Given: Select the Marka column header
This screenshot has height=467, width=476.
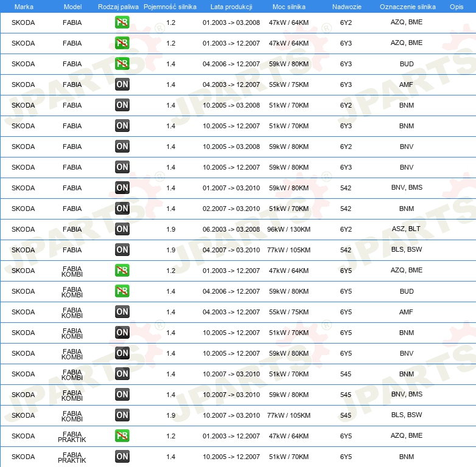Looking at the screenshot, I should (24, 7).
